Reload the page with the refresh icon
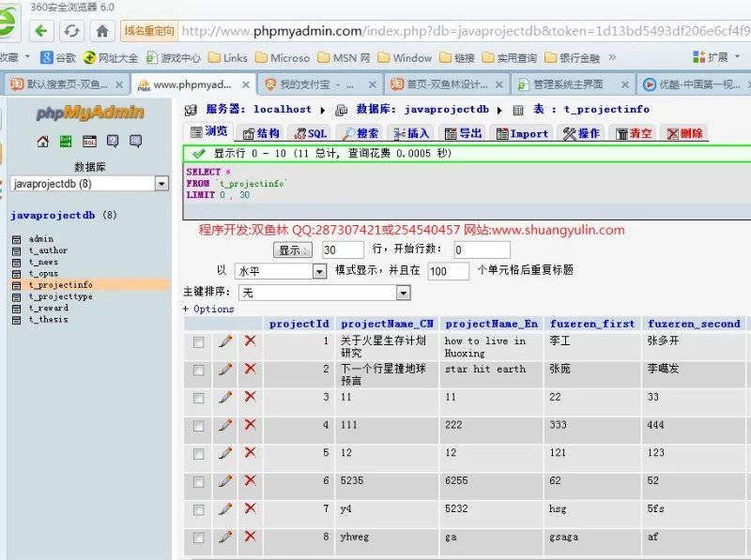Viewport: 751px width, 560px height. click(72, 31)
